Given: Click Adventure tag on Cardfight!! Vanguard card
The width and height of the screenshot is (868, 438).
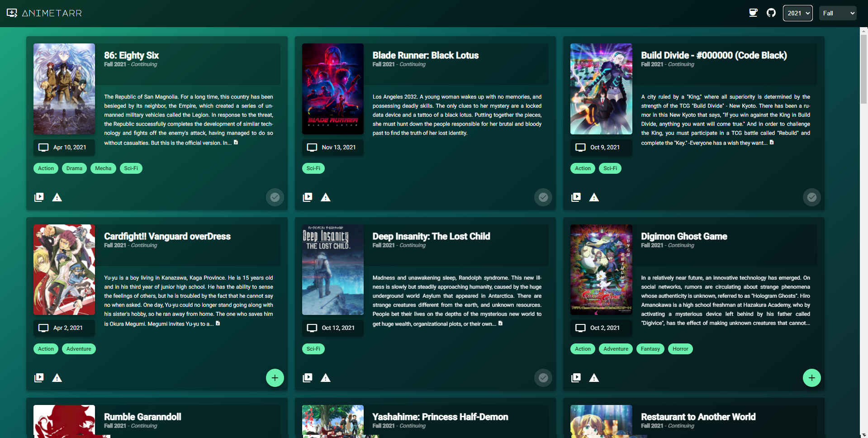Looking at the screenshot, I should 79,349.
